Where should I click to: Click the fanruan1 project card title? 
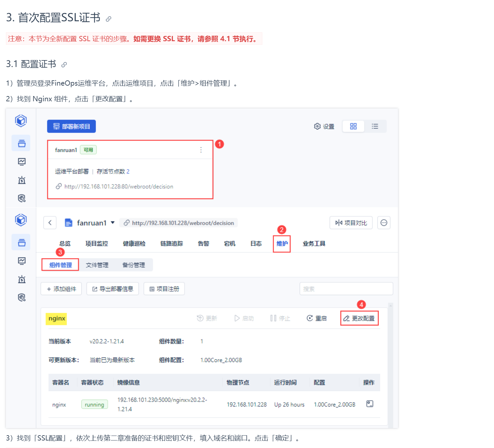click(66, 150)
